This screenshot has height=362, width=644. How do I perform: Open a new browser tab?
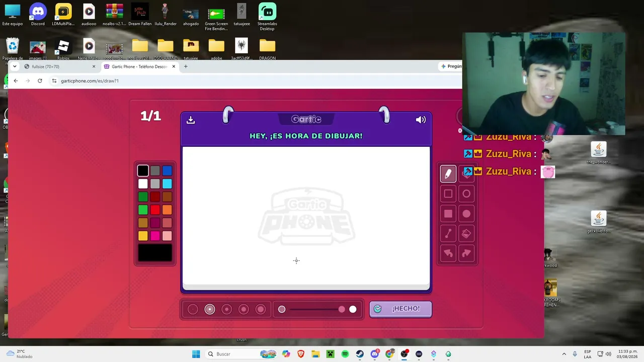pos(186,66)
